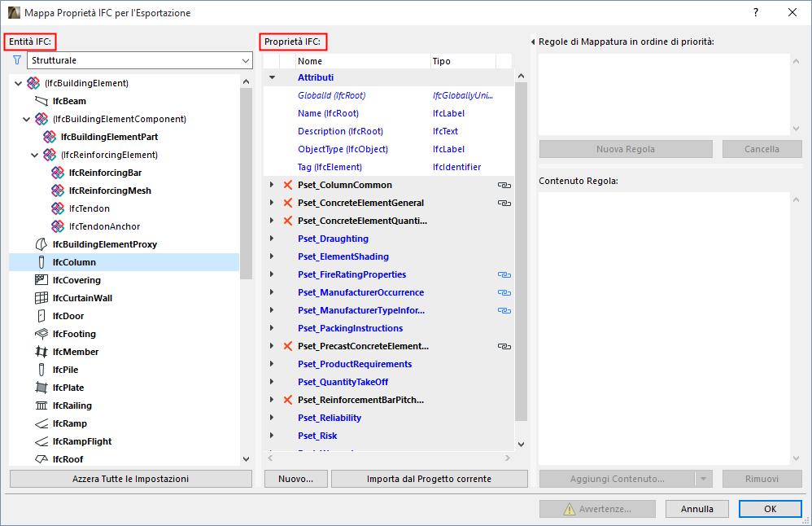
Task: Click the Nuovo... button
Action: 295,479
